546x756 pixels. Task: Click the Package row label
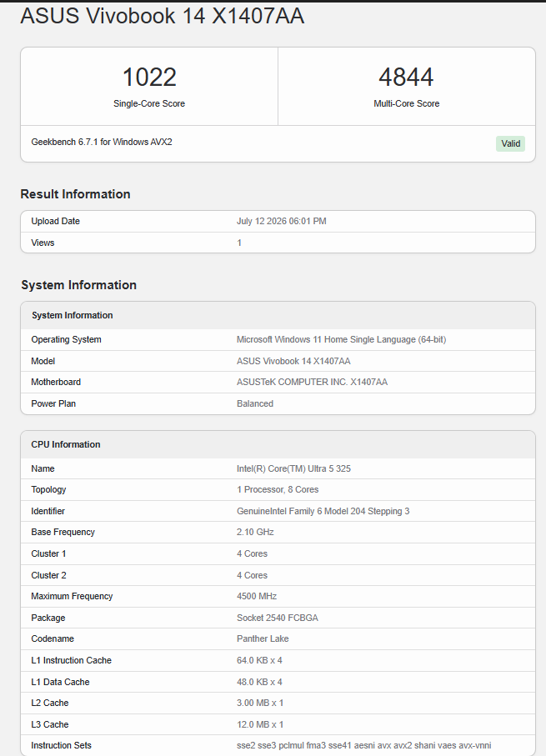pyautogui.click(x=48, y=618)
